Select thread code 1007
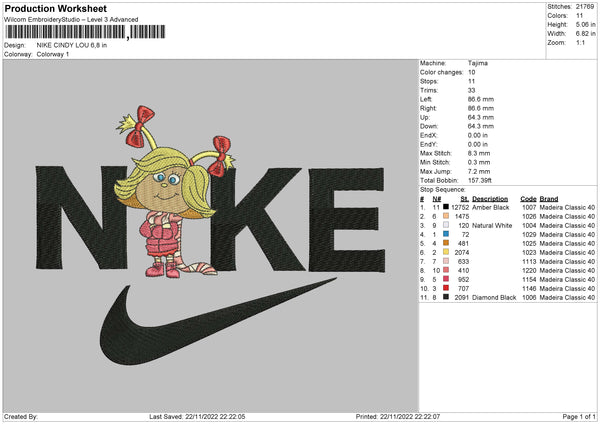 pyautogui.click(x=529, y=207)
